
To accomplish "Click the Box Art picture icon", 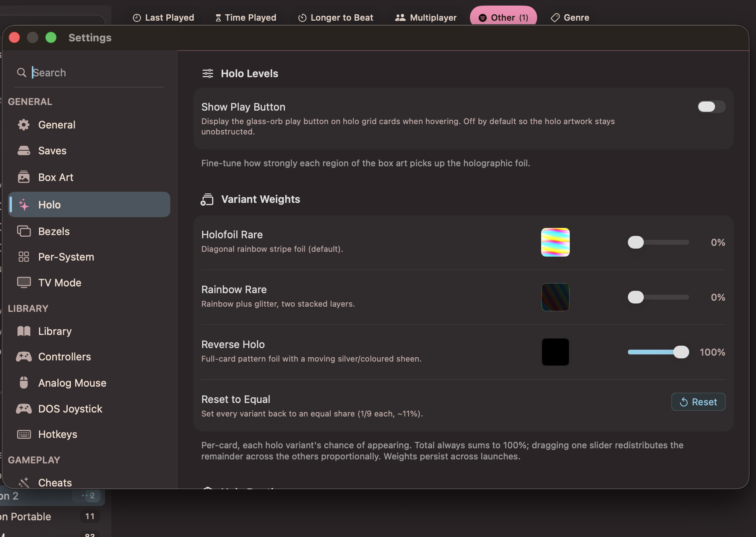I will pyautogui.click(x=24, y=177).
